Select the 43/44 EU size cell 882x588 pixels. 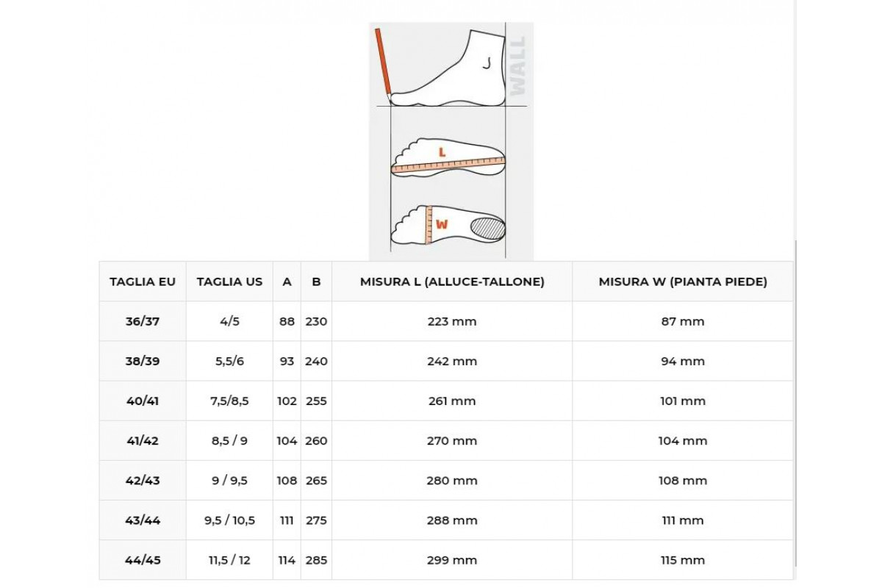click(x=143, y=520)
